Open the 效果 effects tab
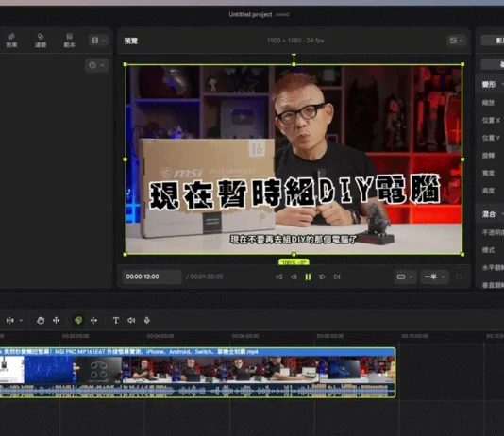This screenshot has height=436, width=504. 11,41
